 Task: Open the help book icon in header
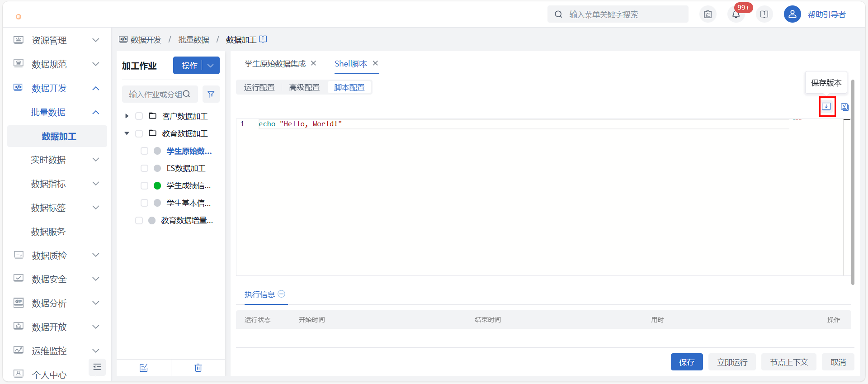click(x=764, y=14)
